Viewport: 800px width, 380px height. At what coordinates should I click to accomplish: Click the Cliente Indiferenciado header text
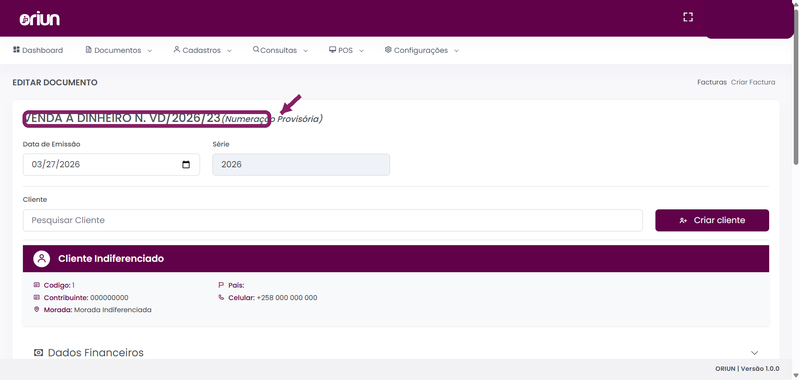coord(111,259)
